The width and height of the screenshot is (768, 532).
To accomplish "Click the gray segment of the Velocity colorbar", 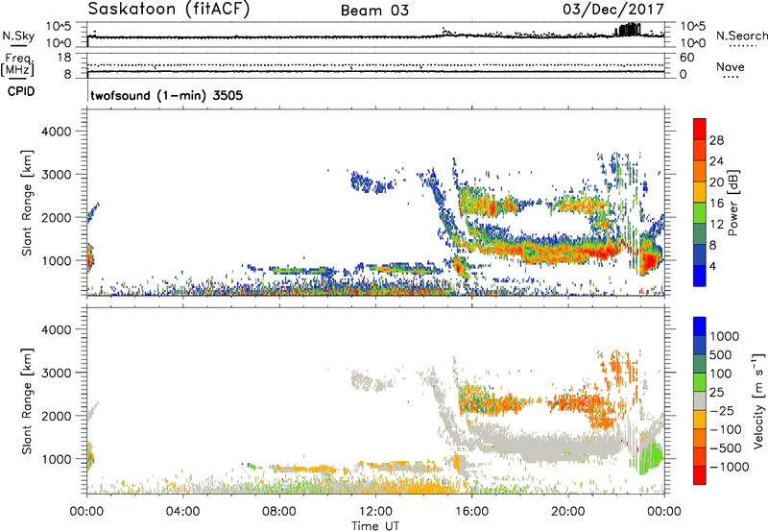I will point(700,401).
